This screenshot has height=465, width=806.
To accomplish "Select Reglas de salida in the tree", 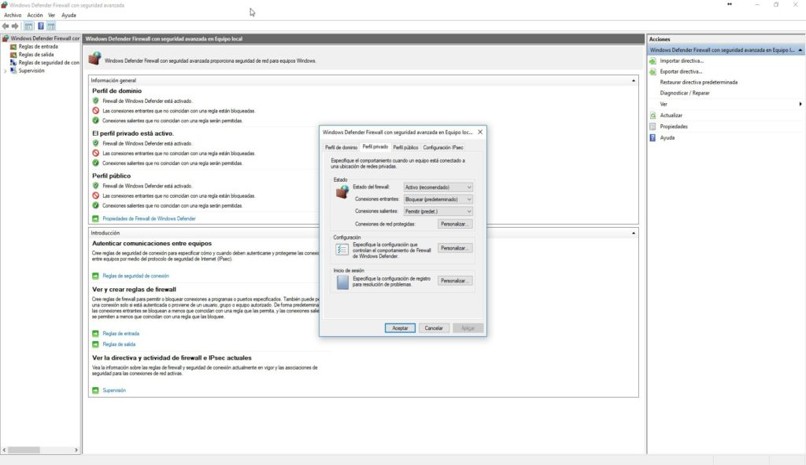I will (35, 54).
